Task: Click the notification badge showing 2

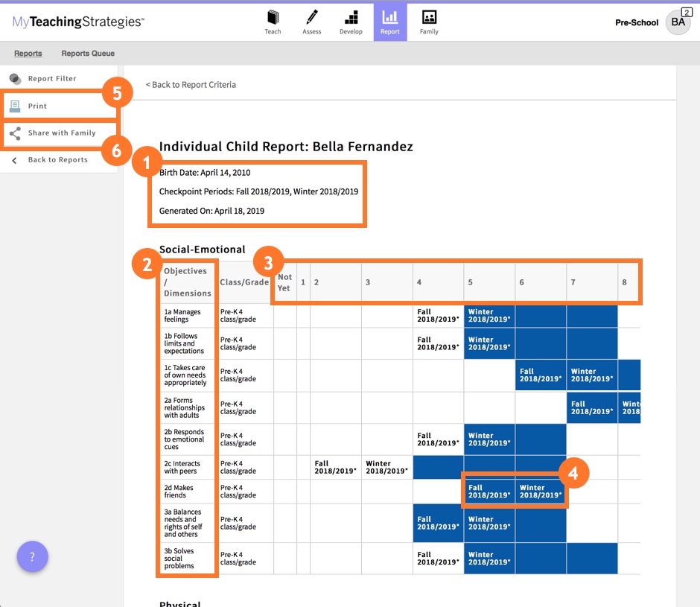Action: 686,12
